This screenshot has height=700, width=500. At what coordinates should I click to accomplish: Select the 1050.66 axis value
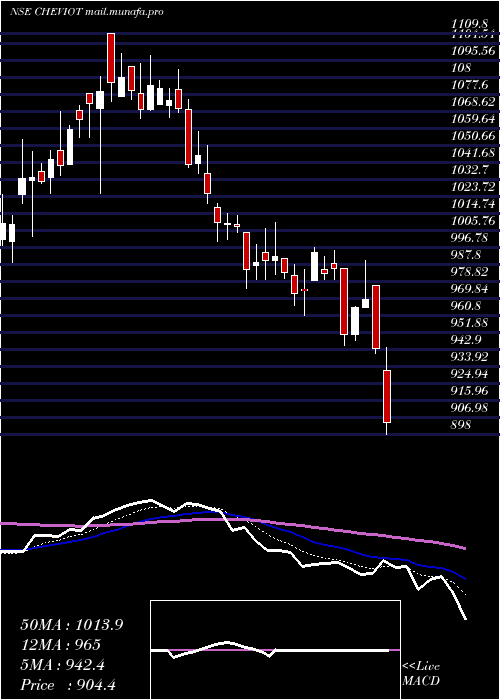point(473,135)
